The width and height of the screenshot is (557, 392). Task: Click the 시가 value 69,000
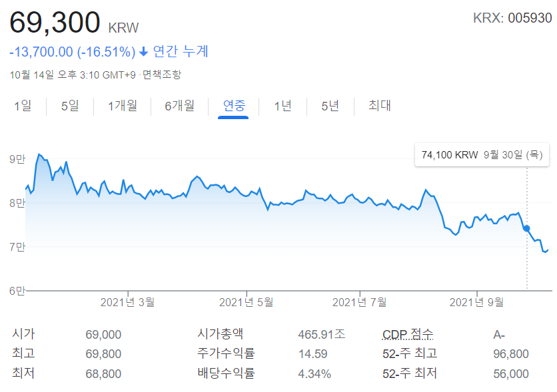coord(103,335)
